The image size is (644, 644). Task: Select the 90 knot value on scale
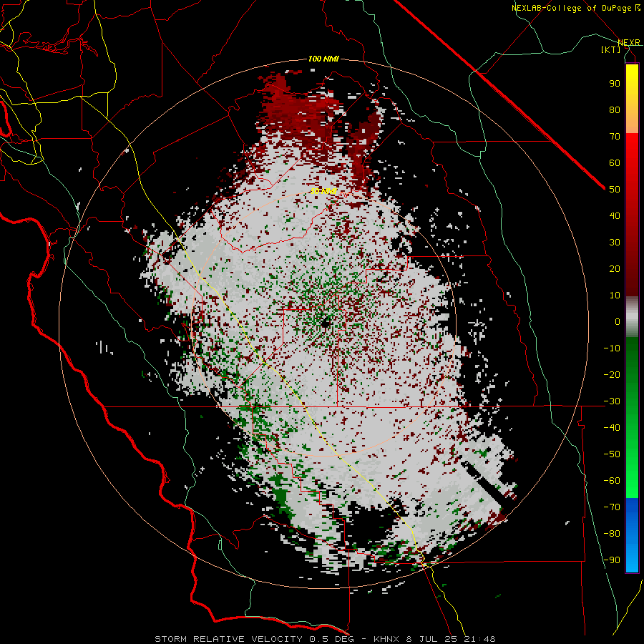click(615, 84)
